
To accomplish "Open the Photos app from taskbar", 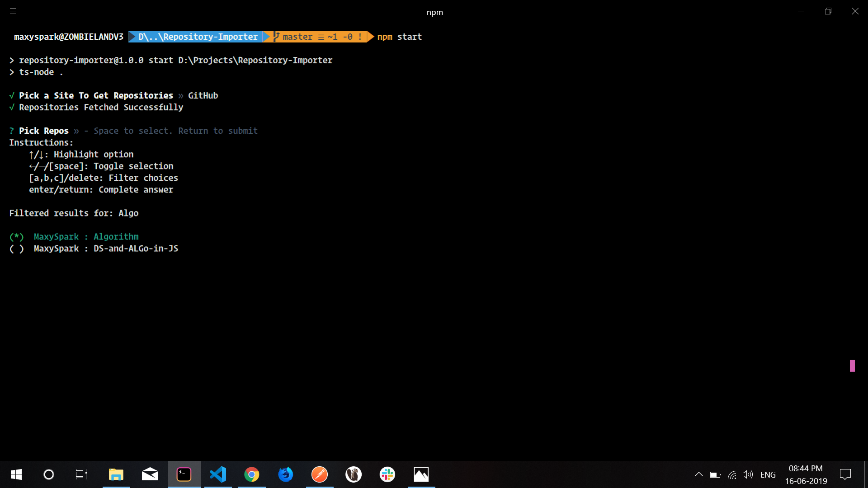I will [x=421, y=474].
